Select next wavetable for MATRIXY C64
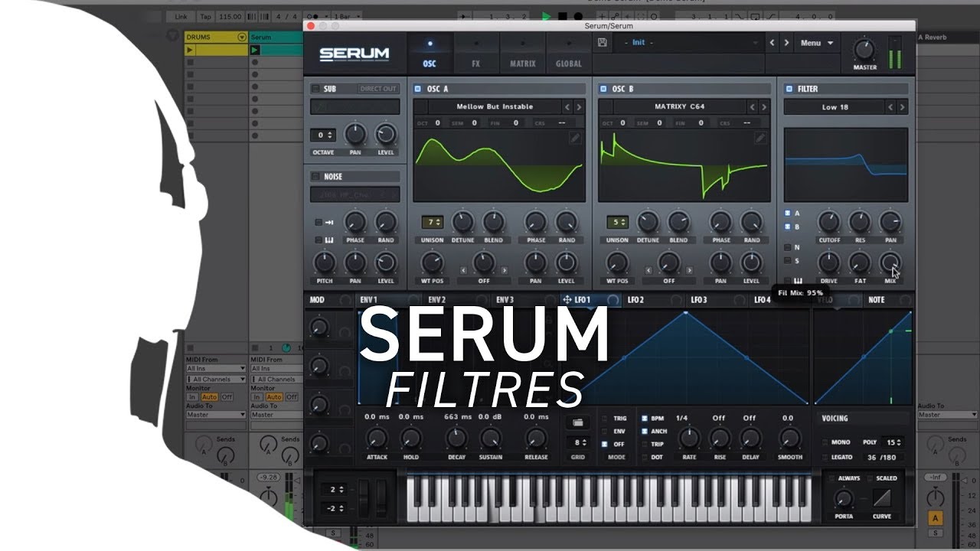Screen dimensions: 980x551 (x=764, y=107)
